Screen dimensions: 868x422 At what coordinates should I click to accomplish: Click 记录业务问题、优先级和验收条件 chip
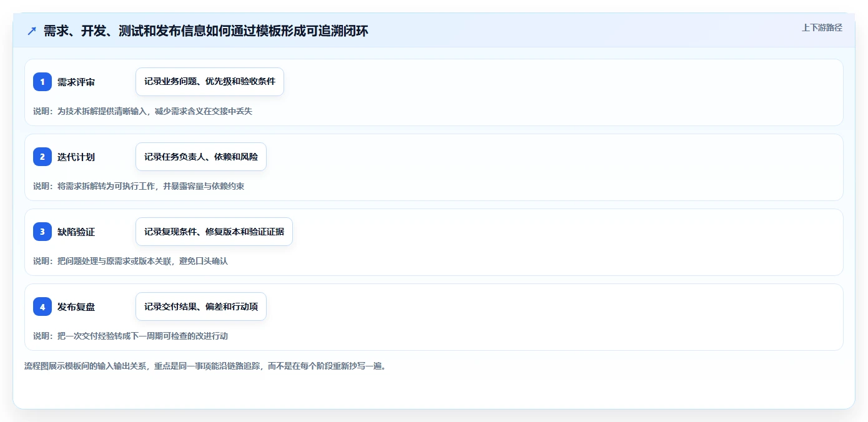click(210, 82)
